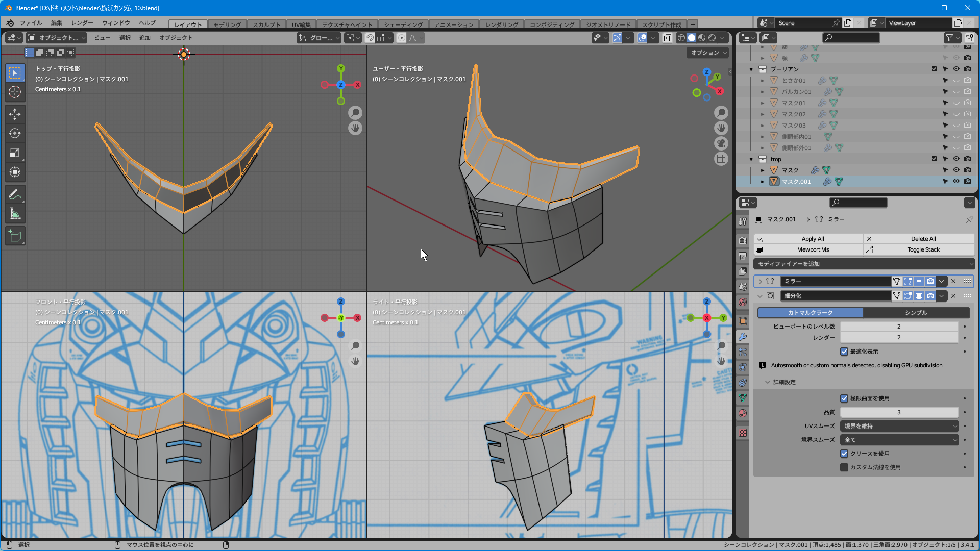This screenshot has height=551, width=980.
Task: Select the Move tool in toolbar
Action: pyautogui.click(x=15, y=114)
